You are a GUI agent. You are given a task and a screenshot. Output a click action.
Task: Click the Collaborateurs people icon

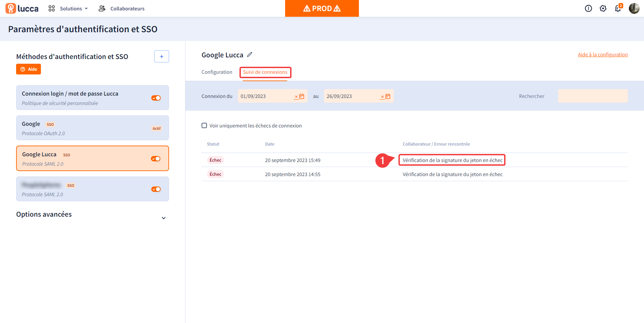point(102,8)
